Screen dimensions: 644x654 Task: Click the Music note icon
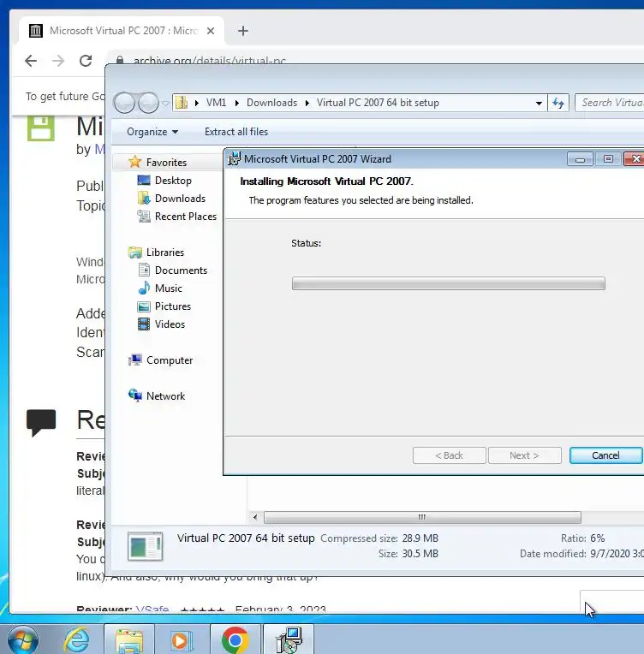pyautogui.click(x=144, y=288)
